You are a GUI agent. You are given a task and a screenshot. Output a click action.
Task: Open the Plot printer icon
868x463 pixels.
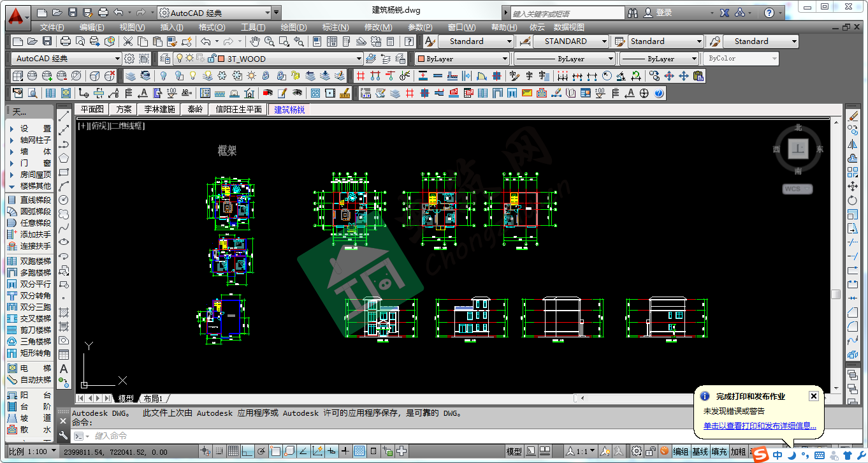click(65, 41)
